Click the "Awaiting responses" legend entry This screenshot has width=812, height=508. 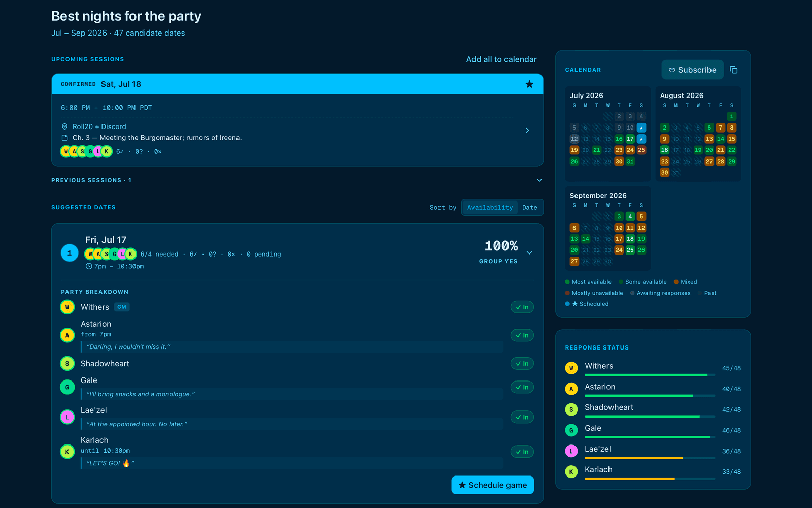click(x=660, y=293)
